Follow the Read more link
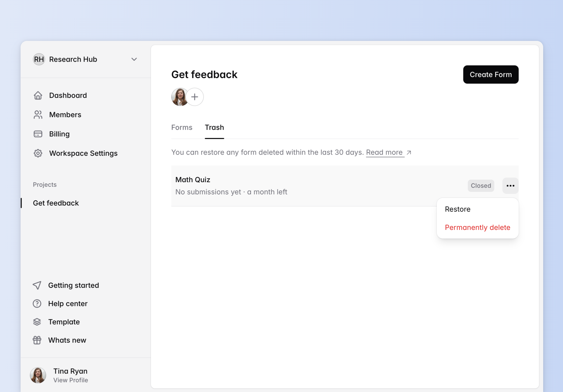 384,152
